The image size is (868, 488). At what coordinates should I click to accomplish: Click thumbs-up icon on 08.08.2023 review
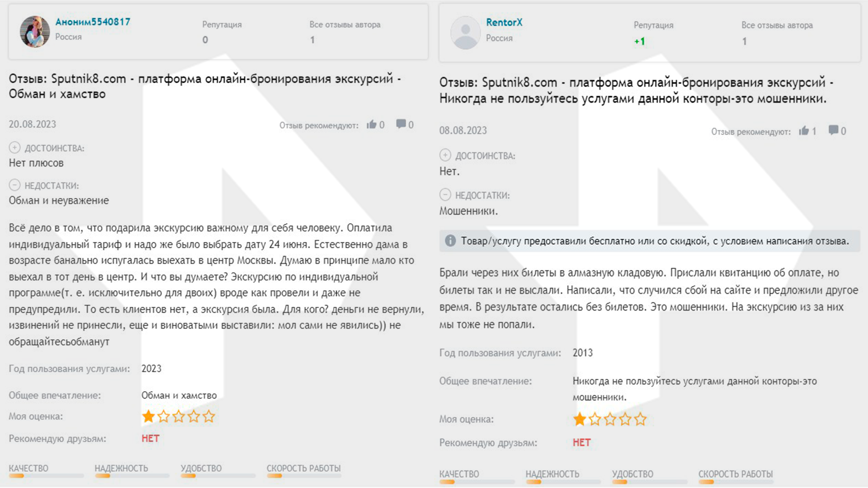(804, 130)
